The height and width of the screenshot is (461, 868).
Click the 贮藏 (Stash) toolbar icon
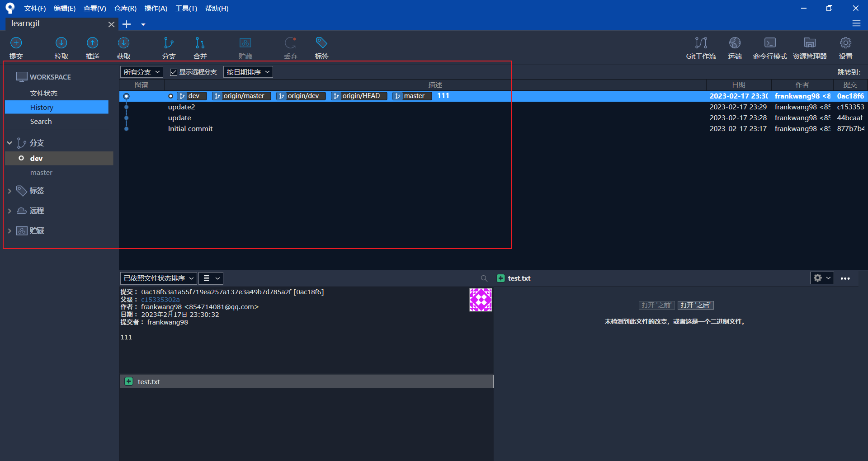pos(245,47)
